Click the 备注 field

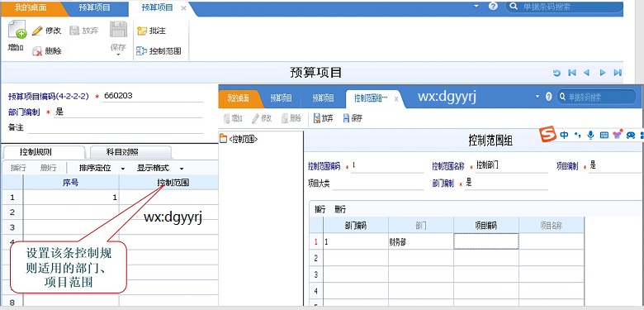click(115, 128)
